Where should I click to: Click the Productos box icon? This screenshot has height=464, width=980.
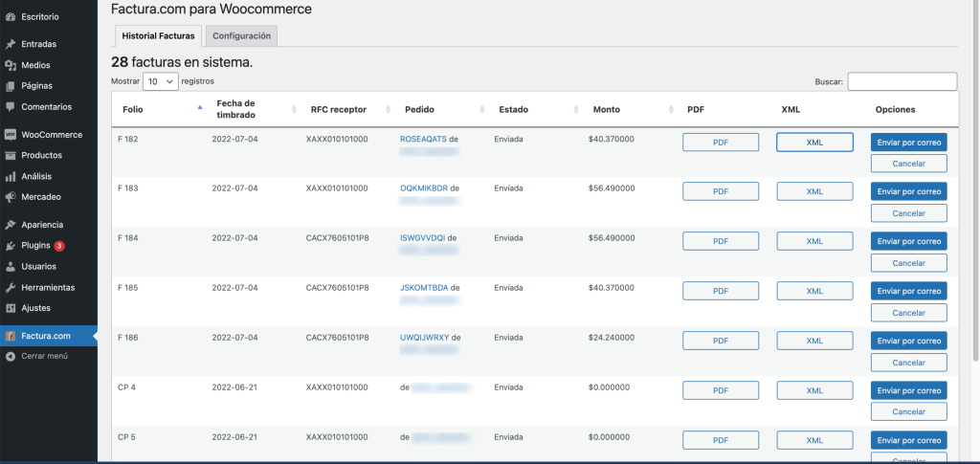[10, 156]
